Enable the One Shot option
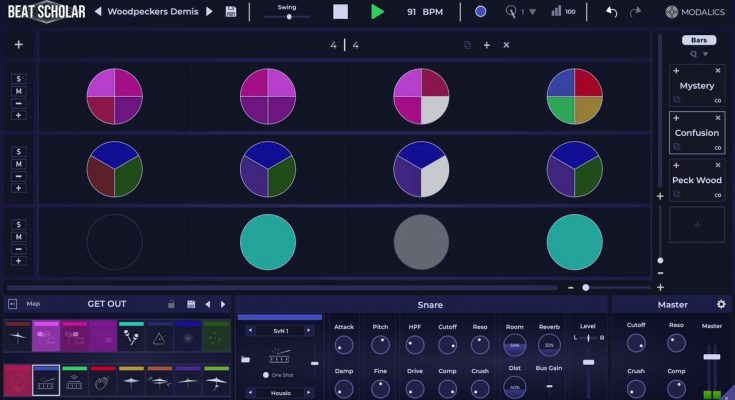735x400 pixels. (264, 374)
